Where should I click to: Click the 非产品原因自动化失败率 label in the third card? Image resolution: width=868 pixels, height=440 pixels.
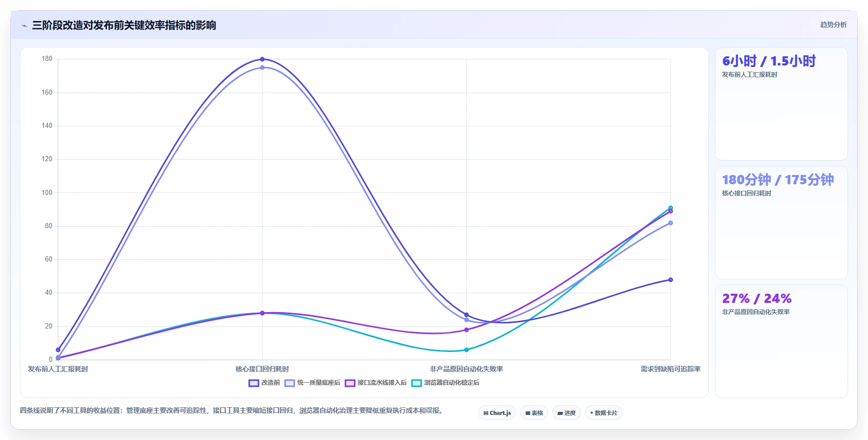[x=755, y=312]
